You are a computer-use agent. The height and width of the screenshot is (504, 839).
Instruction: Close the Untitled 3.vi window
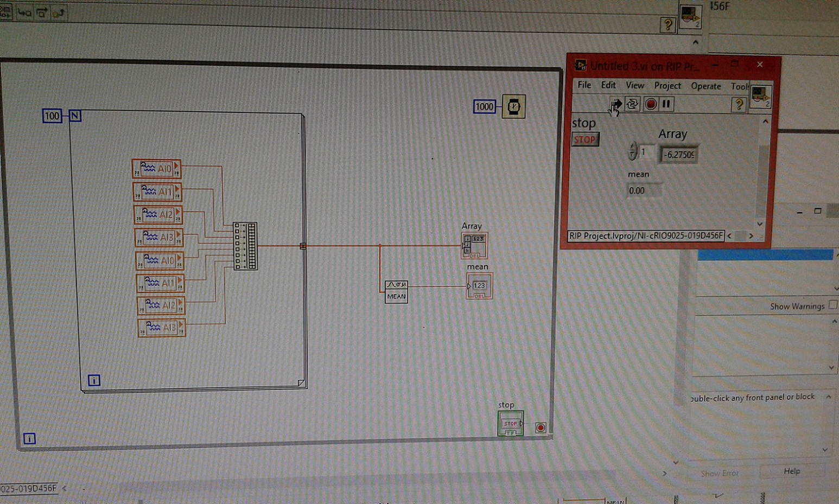click(760, 65)
